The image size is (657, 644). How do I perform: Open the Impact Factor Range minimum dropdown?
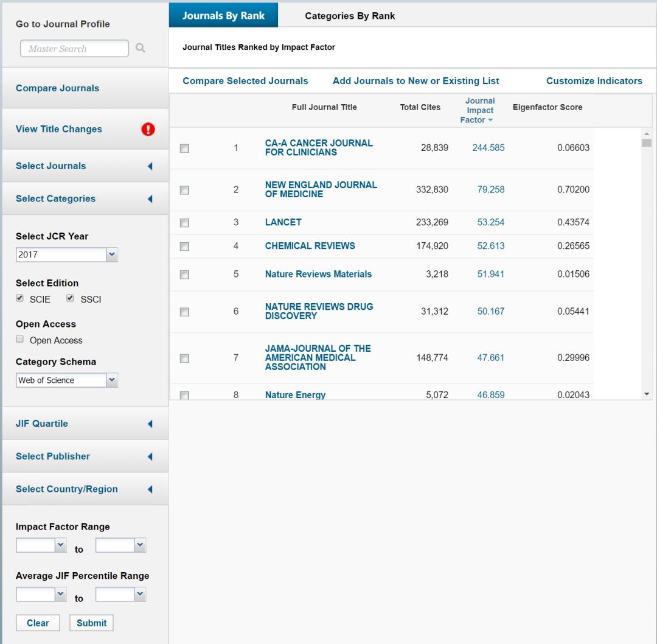(60, 545)
